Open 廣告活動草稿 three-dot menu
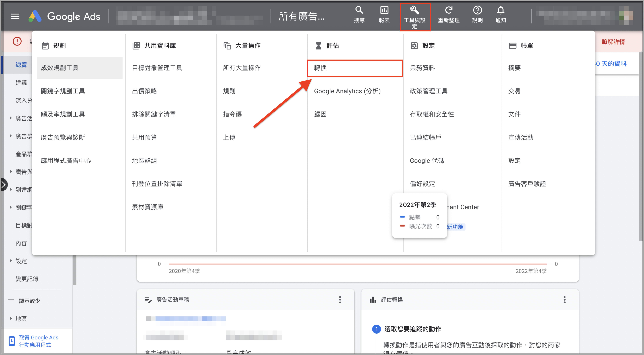 (x=340, y=300)
